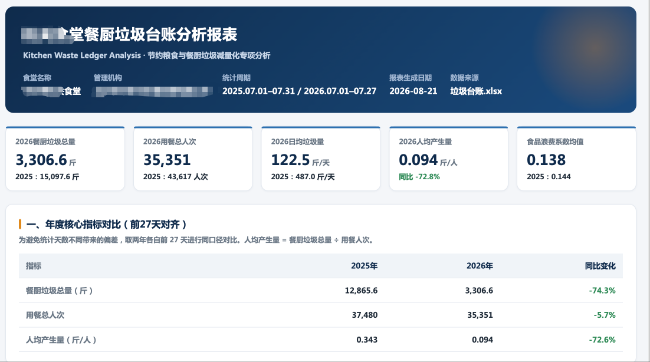
Task: Click the explanatory note about 前 27 天 comparison
Action: click(196, 240)
